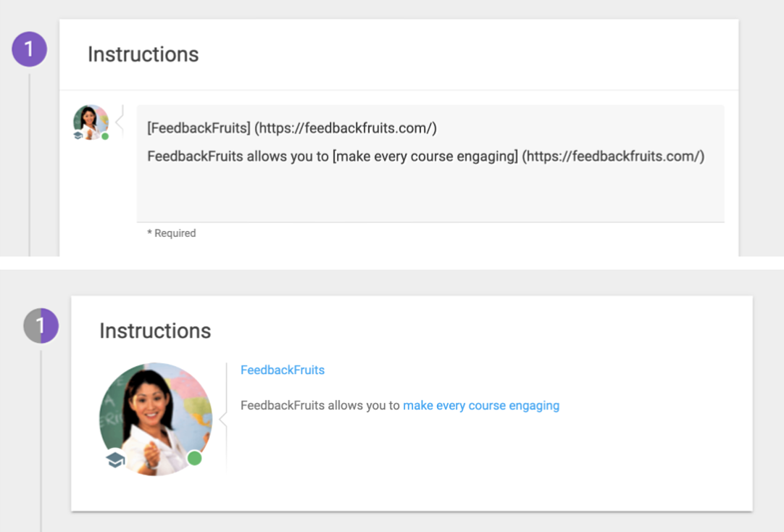This screenshot has height=532, width=784.
Task: Click the '* Required' label below the field
Action: (172, 233)
